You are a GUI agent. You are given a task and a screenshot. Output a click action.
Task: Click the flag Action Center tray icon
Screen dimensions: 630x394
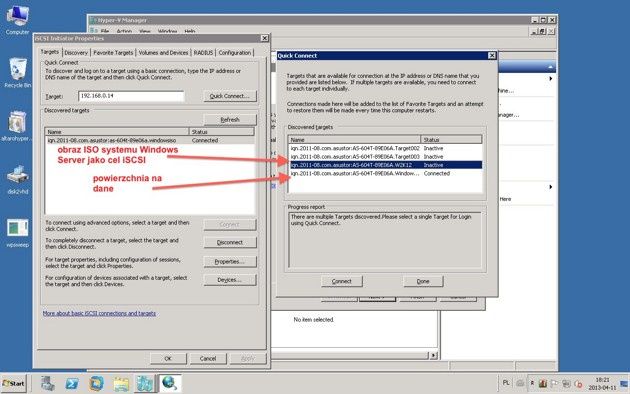[x=554, y=384]
